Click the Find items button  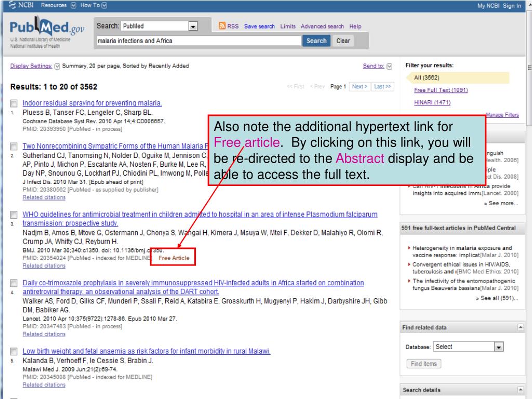(424, 364)
